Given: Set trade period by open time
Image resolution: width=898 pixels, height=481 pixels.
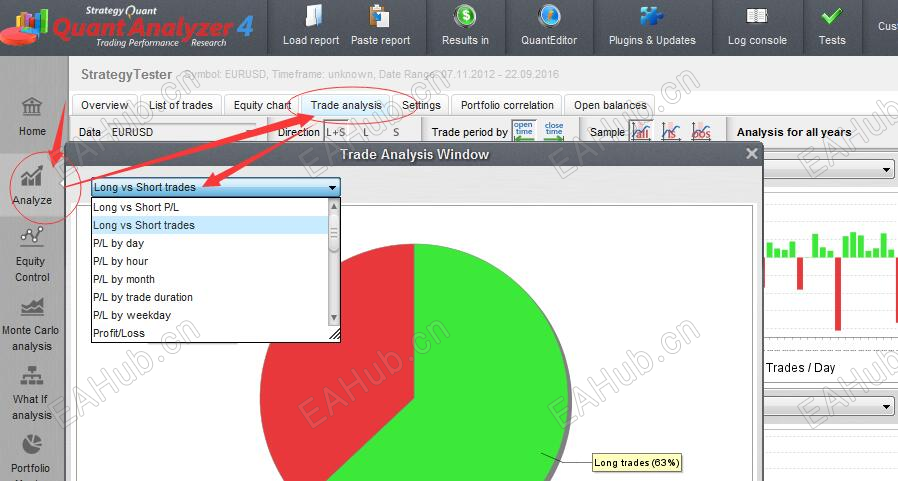Looking at the screenshot, I should click(x=523, y=132).
